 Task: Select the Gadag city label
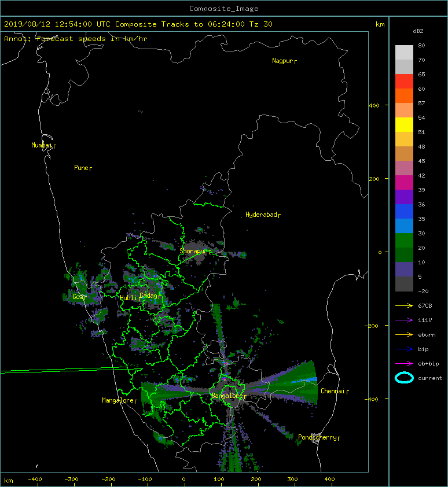tap(150, 296)
